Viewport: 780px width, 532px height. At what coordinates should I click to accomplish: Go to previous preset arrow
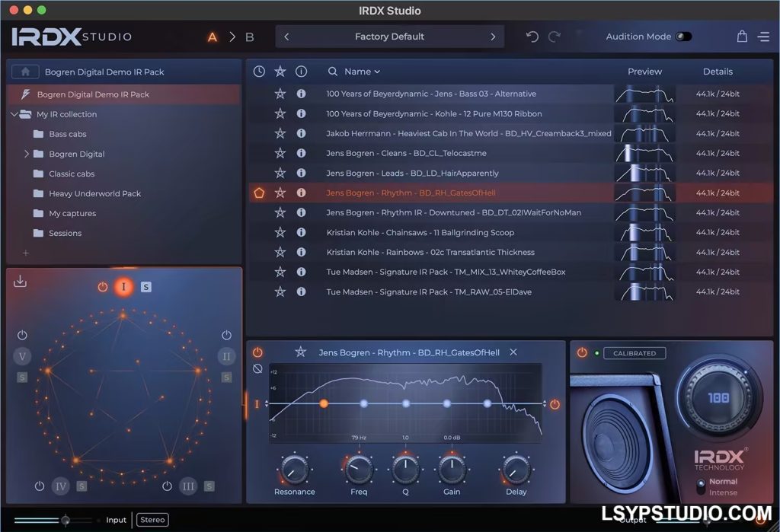point(286,37)
